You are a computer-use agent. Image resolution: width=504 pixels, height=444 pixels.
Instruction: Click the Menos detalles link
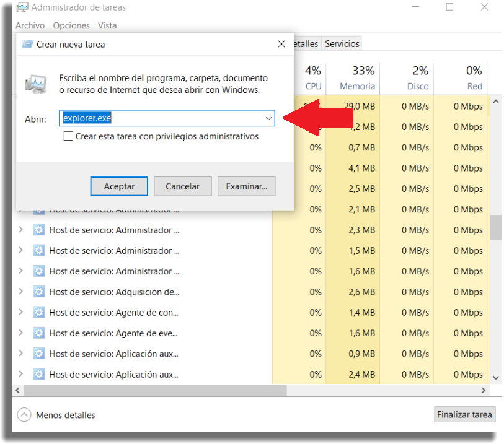coord(66,415)
